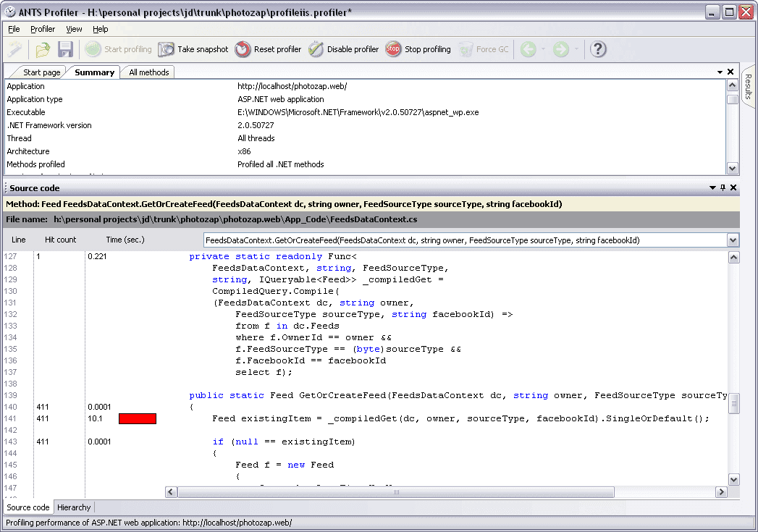Close the Source code panel
Viewport: 758px width, 532px height.
click(733, 188)
